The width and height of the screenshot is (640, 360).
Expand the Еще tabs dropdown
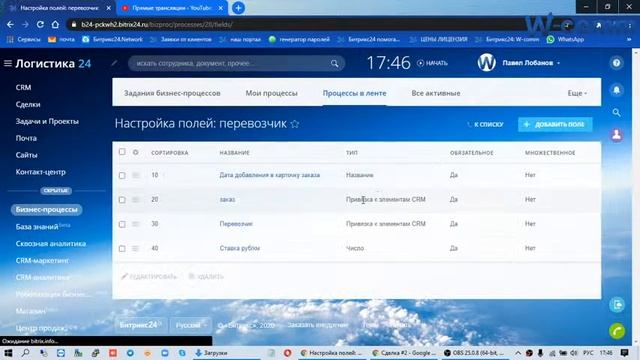(x=577, y=93)
